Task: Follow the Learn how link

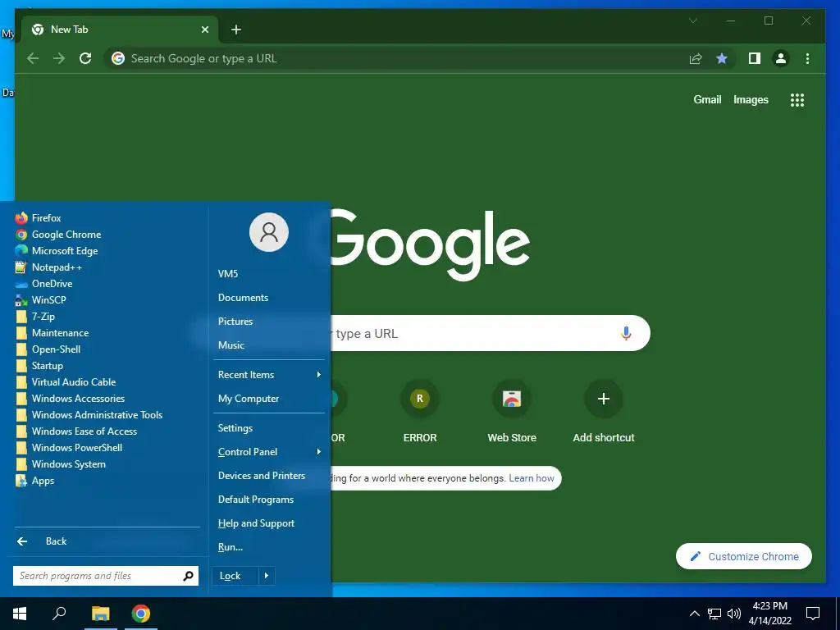Action: click(x=531, y=478)
